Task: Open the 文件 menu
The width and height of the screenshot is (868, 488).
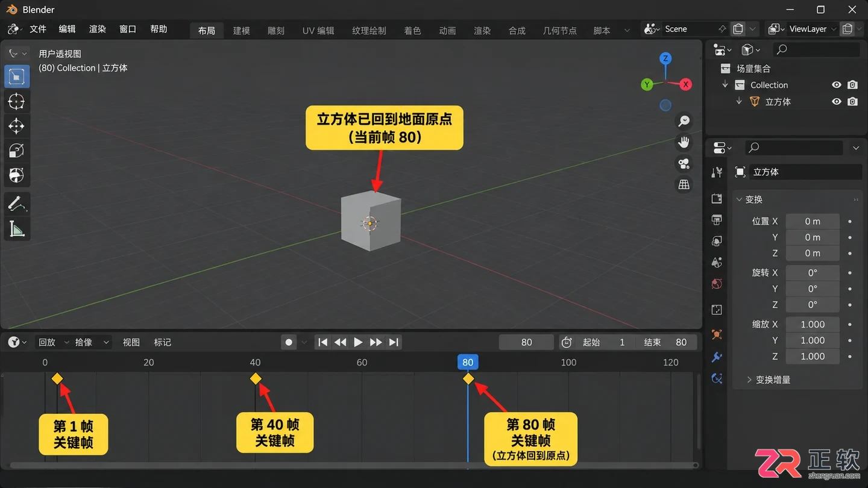Action: tap(38, 29)
